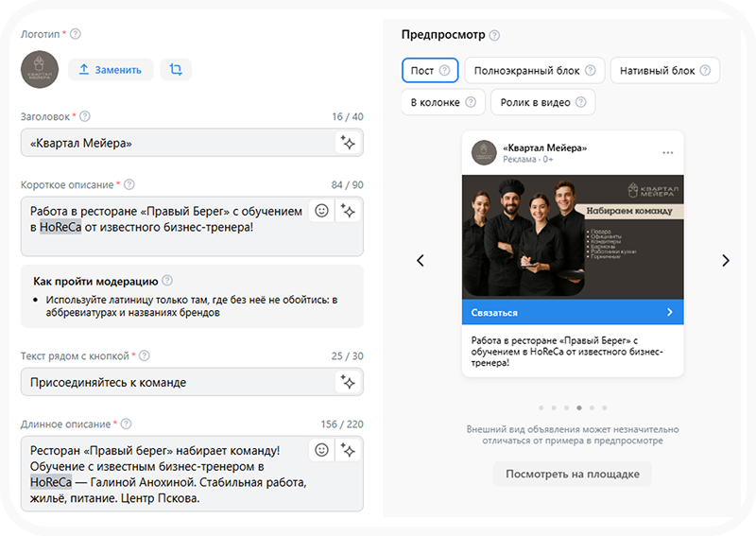Click AI sparkle icon in button text field
The image size is (756, 536).
tap(348, 382)
